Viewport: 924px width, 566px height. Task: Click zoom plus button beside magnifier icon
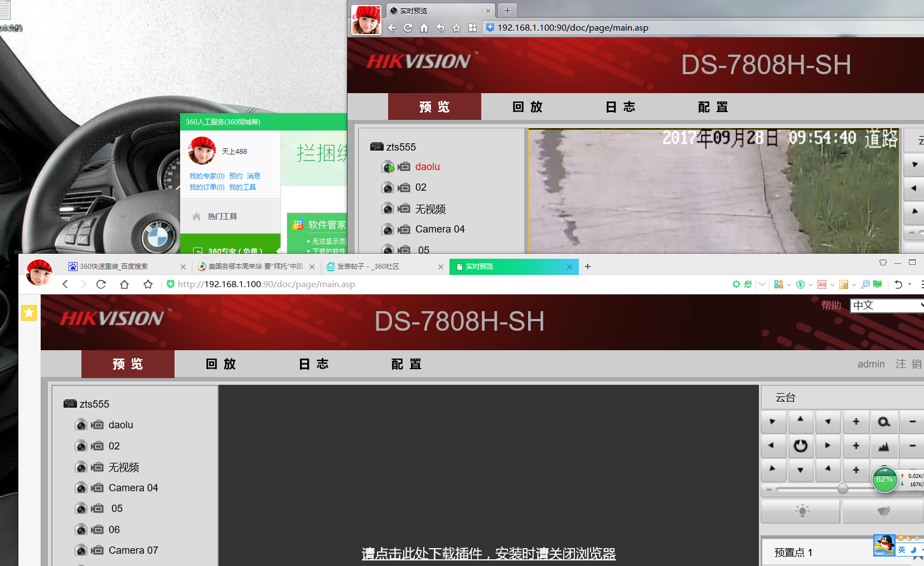tap(856, 422)
